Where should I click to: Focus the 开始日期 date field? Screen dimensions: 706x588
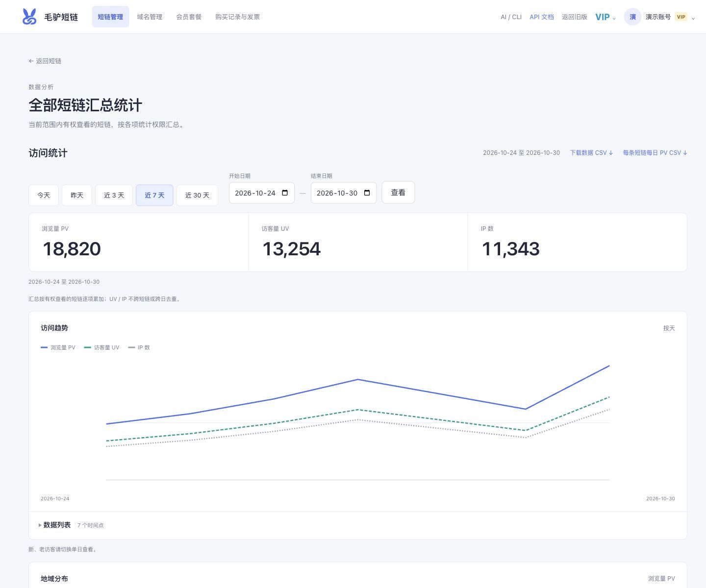tap(262, 193)
